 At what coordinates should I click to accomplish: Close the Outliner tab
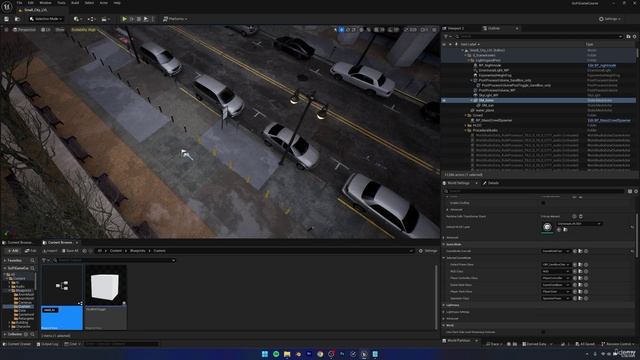[517, 29]
